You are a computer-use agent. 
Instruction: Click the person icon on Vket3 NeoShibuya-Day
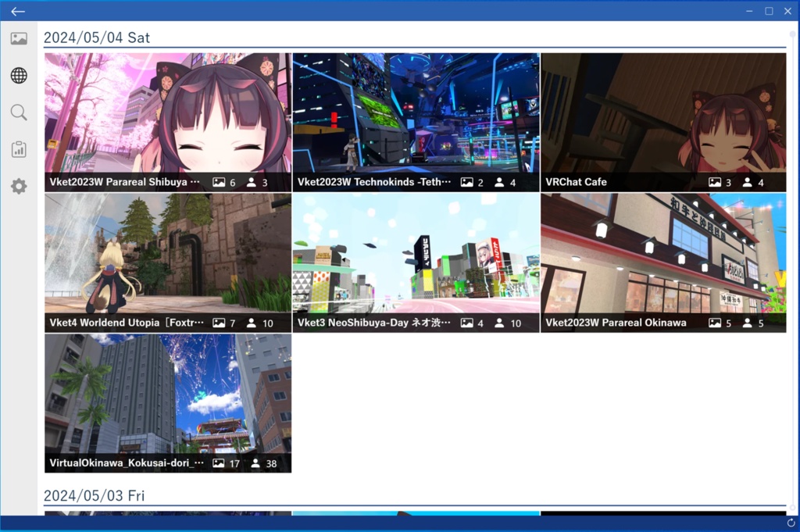498,322
